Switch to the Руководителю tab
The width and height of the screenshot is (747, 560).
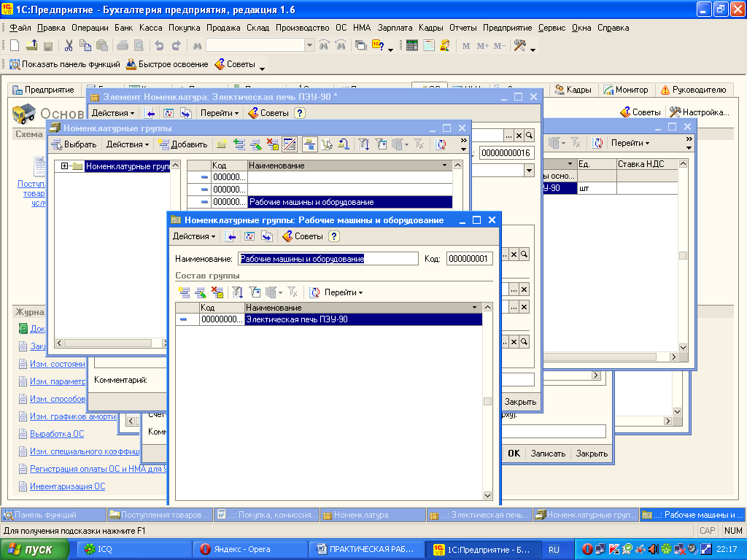pos(694,90)
